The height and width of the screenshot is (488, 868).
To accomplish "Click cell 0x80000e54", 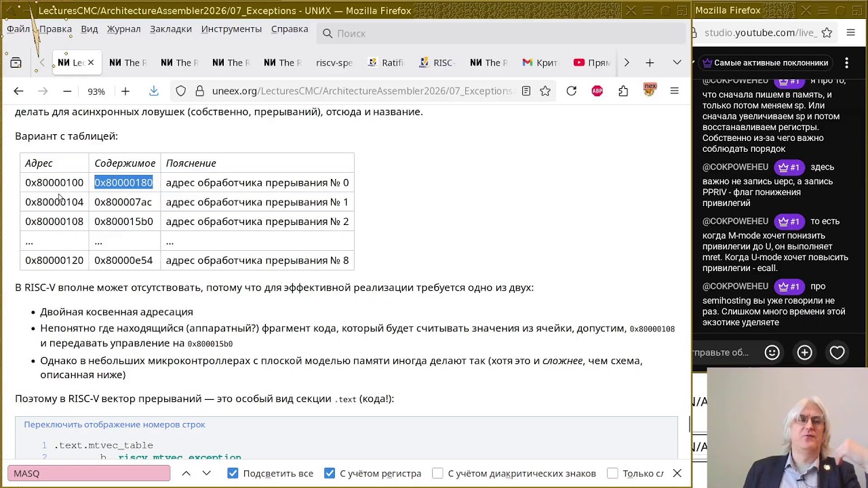I will [123, 260].
